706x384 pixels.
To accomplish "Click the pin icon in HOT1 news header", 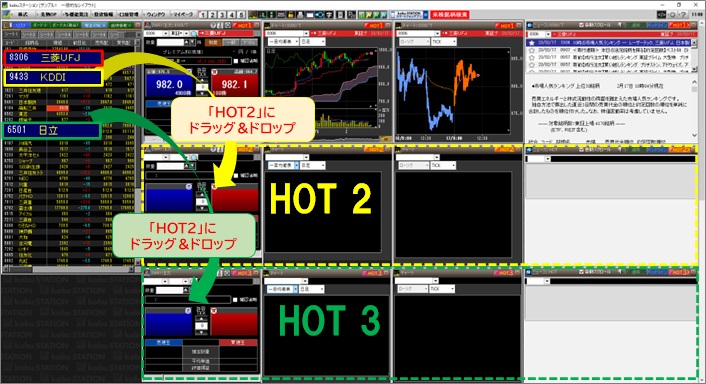I will [619, 25].
